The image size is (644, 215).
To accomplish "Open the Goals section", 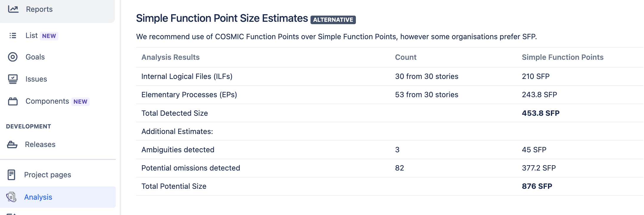I will coord(35,57).
